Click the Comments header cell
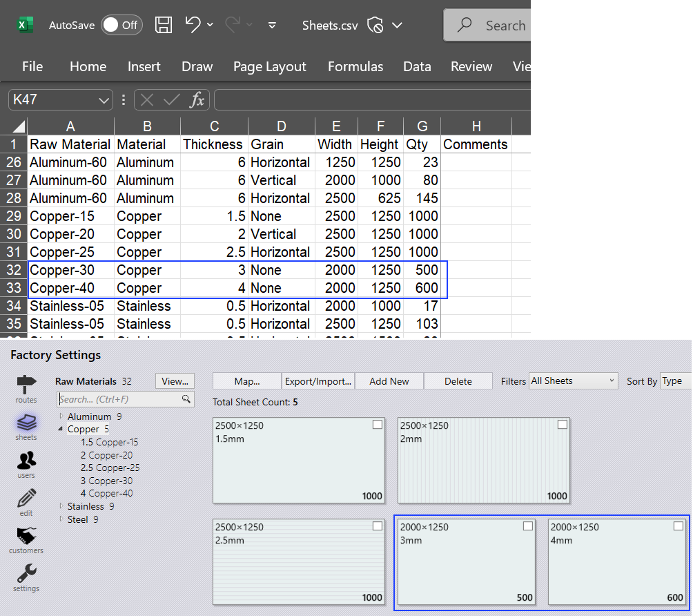Image resolution: width=693 pixels, height=616 pixels. point(476,144)
